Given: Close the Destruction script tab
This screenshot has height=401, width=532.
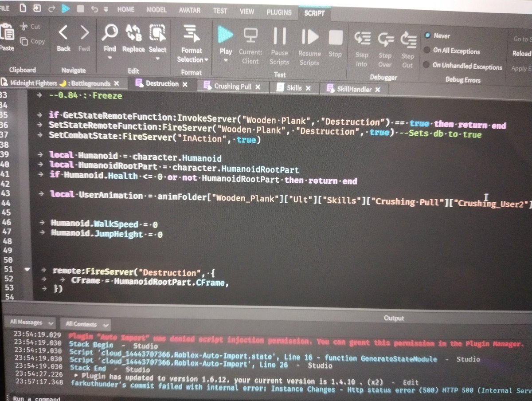Looking at the screenshot, I should [185, 84].
